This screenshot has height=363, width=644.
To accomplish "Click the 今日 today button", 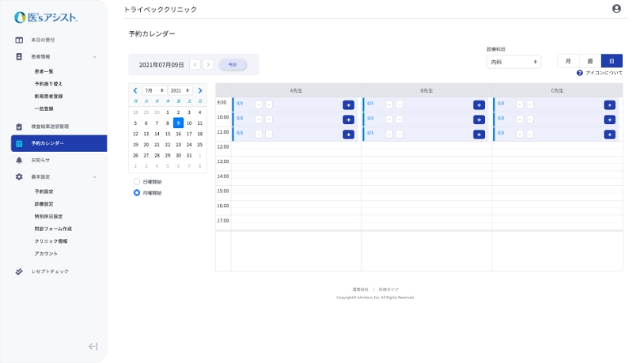I will click(x=232, y=64).
